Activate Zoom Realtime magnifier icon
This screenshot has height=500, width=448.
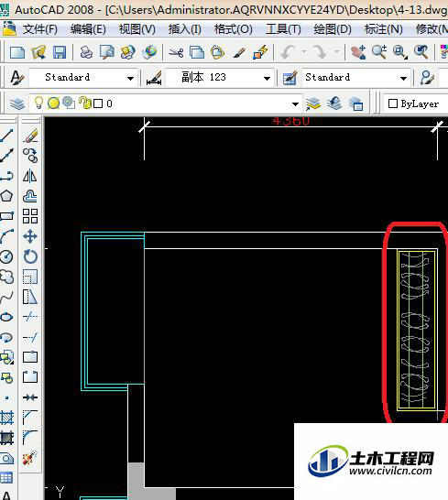[x=379, y=52]
